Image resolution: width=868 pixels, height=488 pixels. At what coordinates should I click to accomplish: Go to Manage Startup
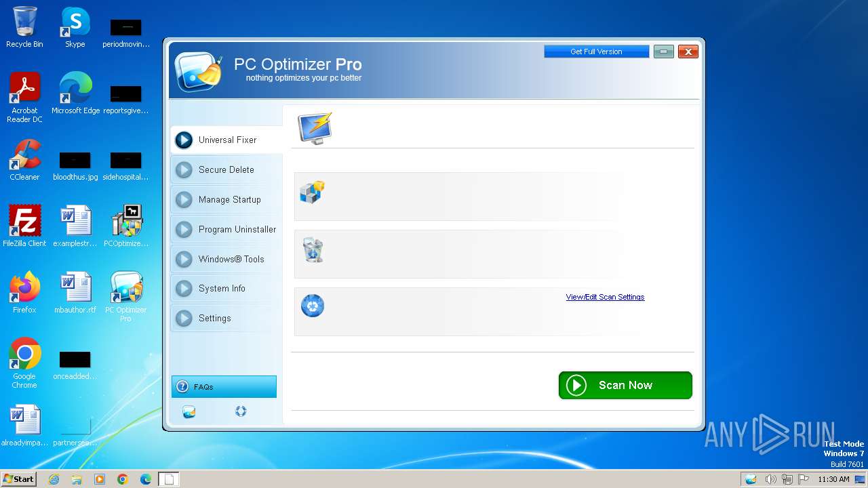tap(226, 199)
